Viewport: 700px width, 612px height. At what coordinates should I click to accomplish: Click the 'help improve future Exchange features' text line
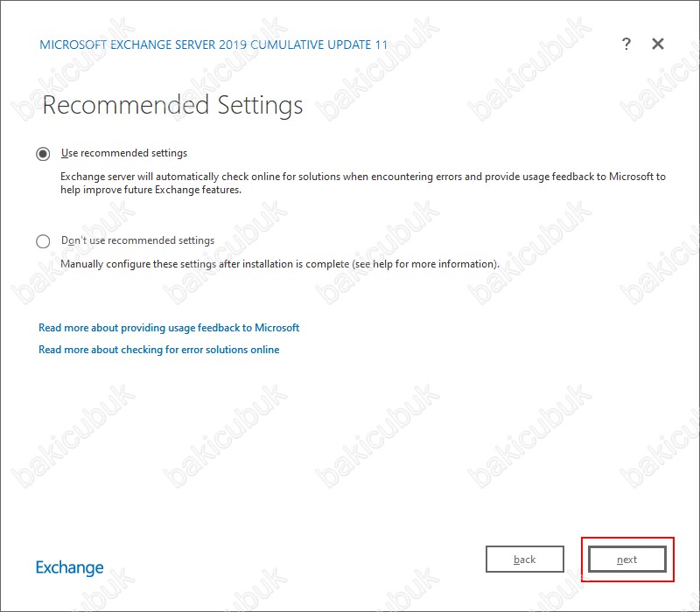150,190
